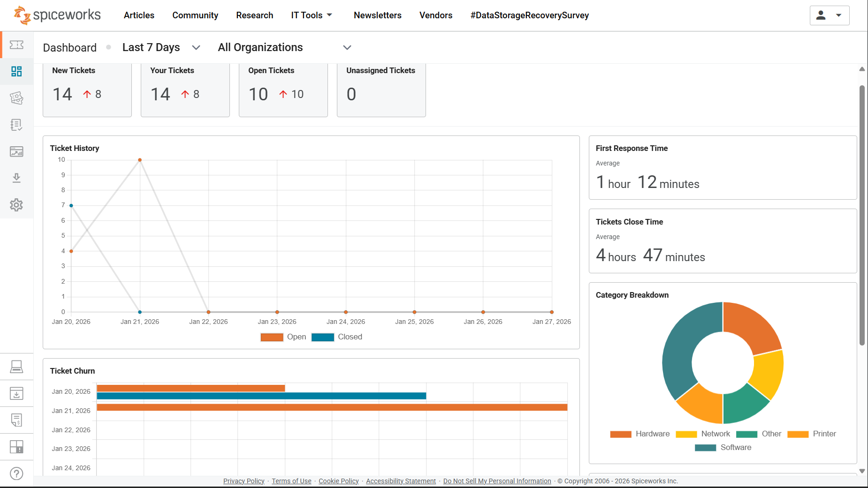Image resolution: width=868 pixels, height=488 pixels.
Task: Open the IT Tools menu
Action: (312, 15)
